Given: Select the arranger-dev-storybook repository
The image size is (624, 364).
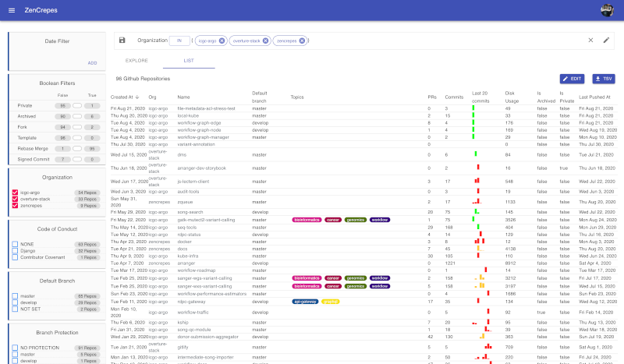Looking at the screenshot, I should pos(201,168).
